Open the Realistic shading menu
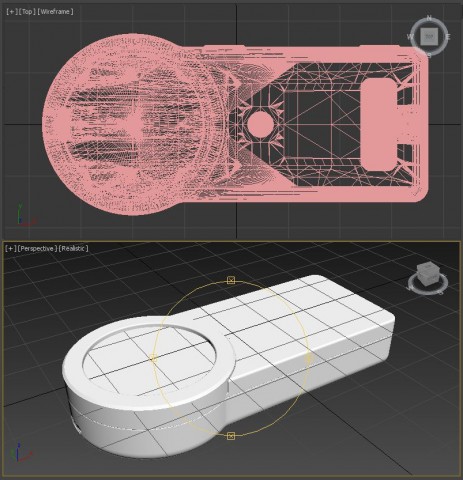The height and width of the screenshot is (480, 463). coord(74,248)
